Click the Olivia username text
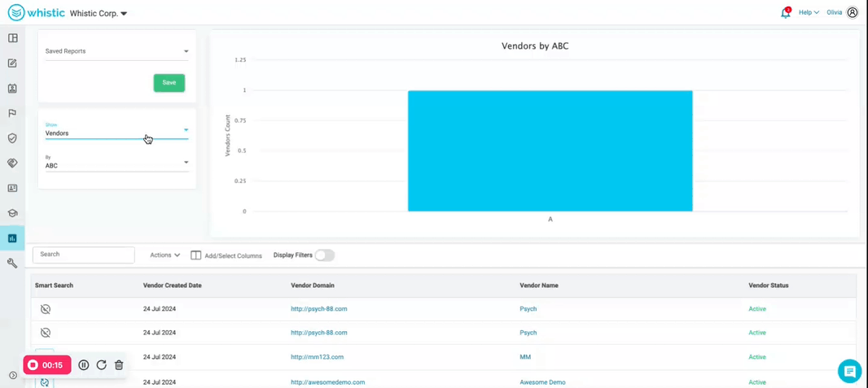The width and height of the screenshot is (868, 388). [x=835, y=13]
